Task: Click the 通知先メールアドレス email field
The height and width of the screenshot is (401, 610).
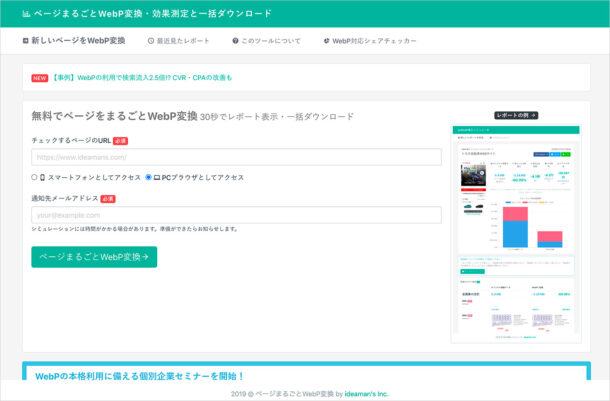Action: pyautogui.click(x=236, y=215)
